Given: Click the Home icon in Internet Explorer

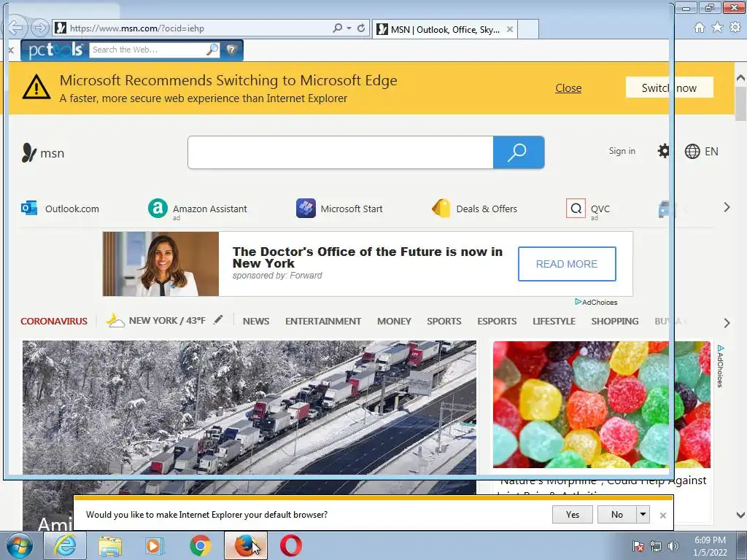Looking at the screenshot, I should pos(700,28).
